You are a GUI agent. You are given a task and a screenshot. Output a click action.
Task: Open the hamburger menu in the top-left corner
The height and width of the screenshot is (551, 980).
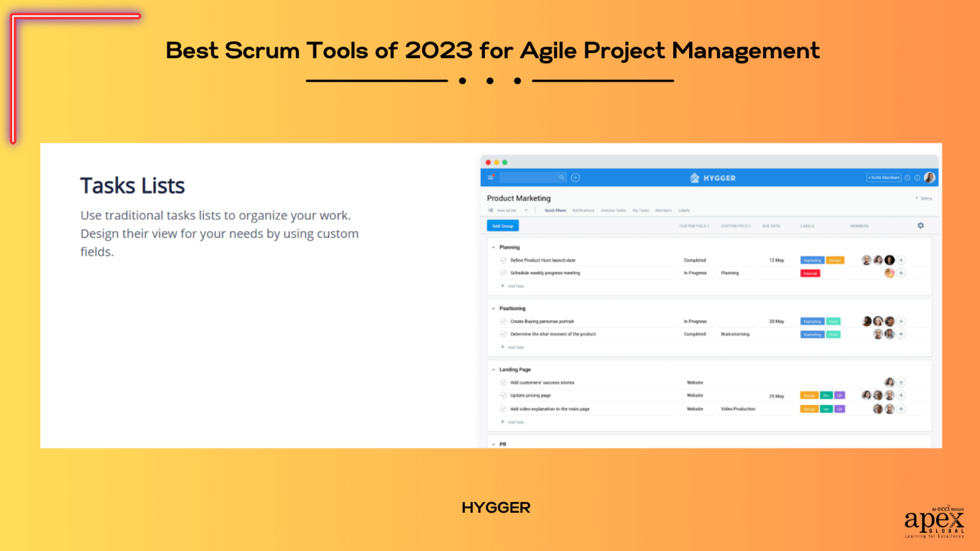490,178
